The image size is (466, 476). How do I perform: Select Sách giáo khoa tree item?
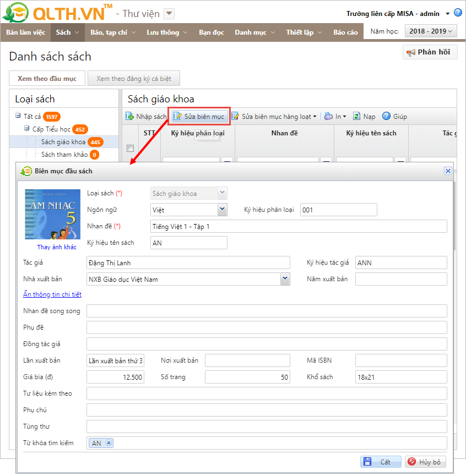click(x=63, y=142)
